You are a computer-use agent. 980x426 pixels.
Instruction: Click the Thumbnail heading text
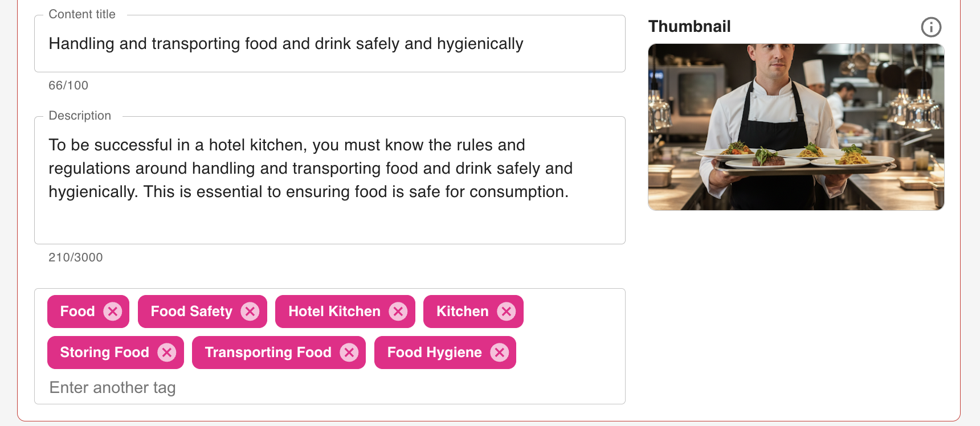coord(689,27)
